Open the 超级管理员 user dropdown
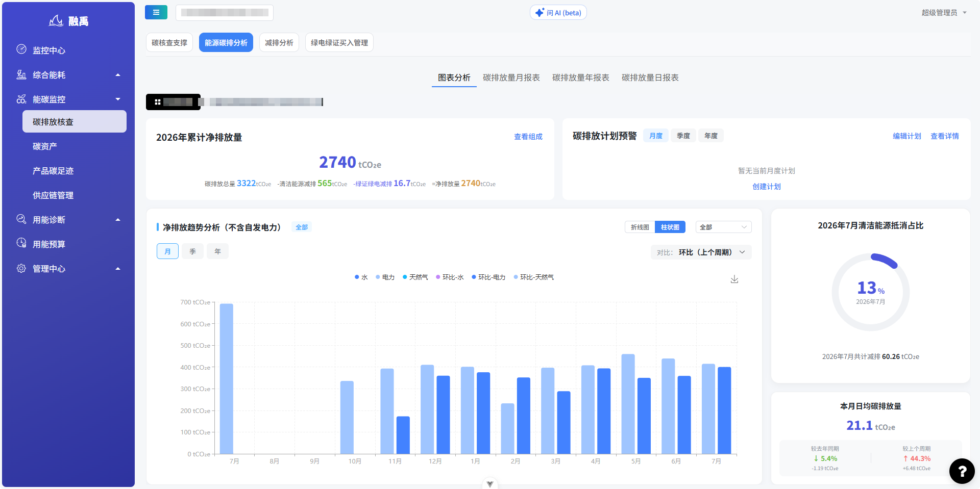980x489 pixels. tap(944, 13)
